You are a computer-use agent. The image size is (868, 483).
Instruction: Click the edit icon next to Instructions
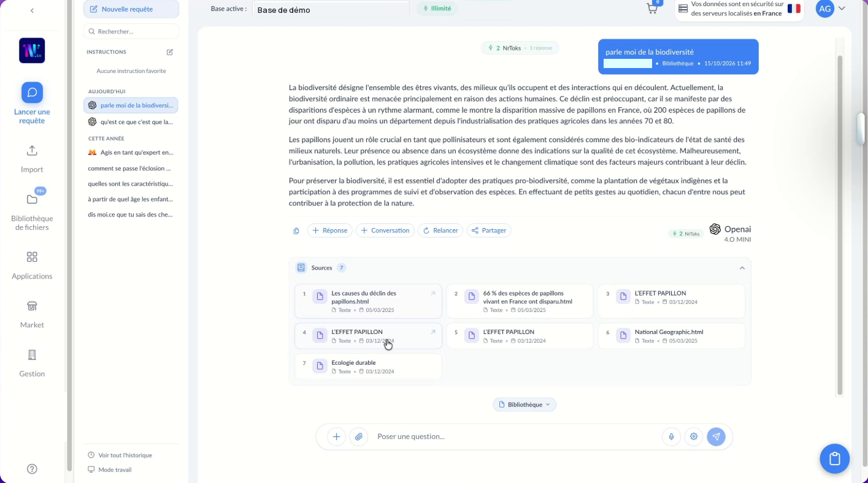point(170,52)
